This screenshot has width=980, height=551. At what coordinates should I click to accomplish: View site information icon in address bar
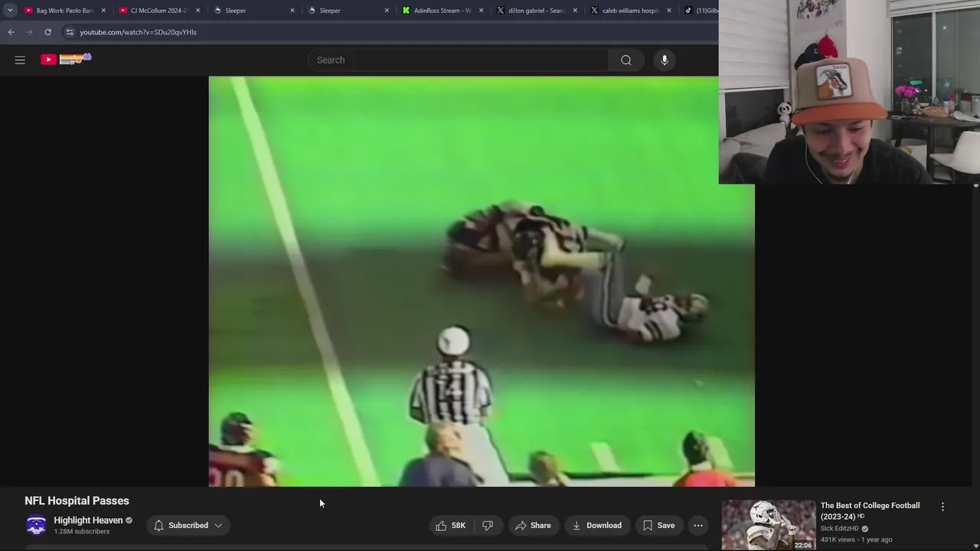(x=70, y=32)
